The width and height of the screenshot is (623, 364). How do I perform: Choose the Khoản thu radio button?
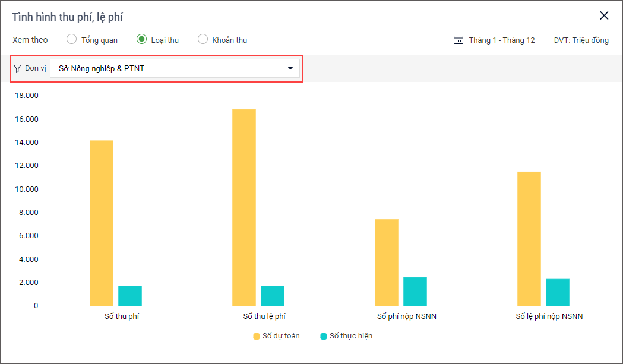(203, 40)
